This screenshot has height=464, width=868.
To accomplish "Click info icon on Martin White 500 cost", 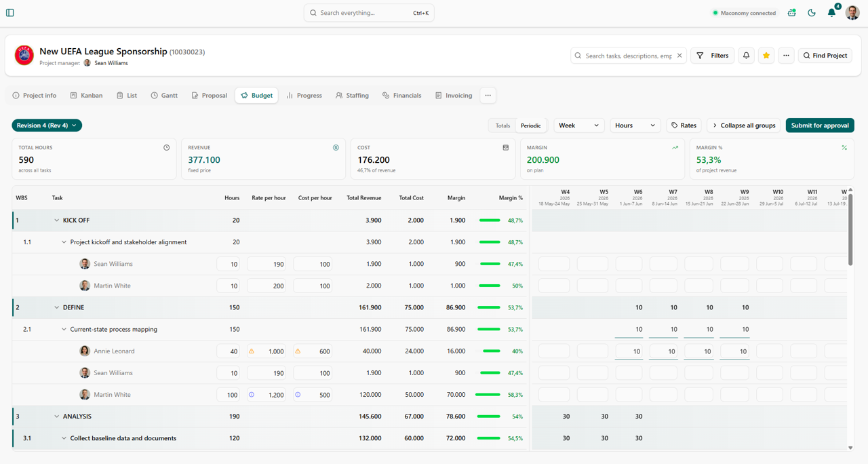I will coord(298,395).
